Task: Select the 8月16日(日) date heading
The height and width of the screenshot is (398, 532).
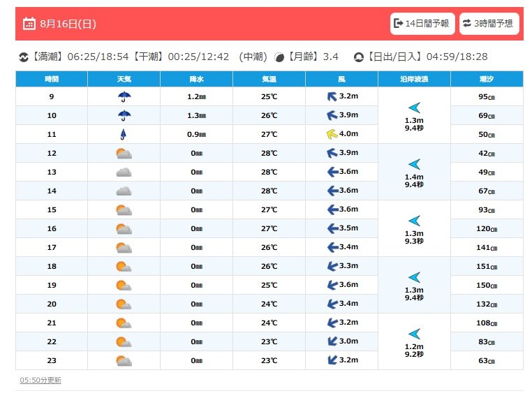Action: point(68,24)
